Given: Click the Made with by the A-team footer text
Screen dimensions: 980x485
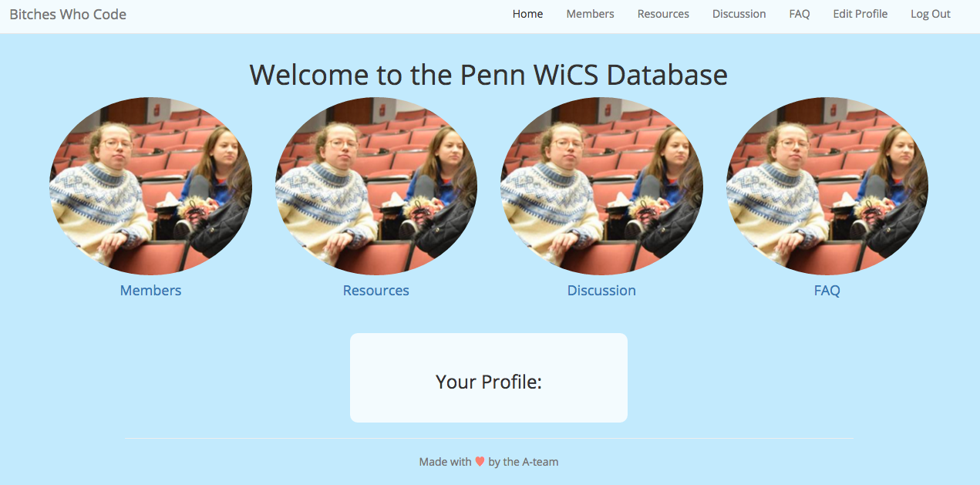Looking at the screenshot, I should point(489,462).
